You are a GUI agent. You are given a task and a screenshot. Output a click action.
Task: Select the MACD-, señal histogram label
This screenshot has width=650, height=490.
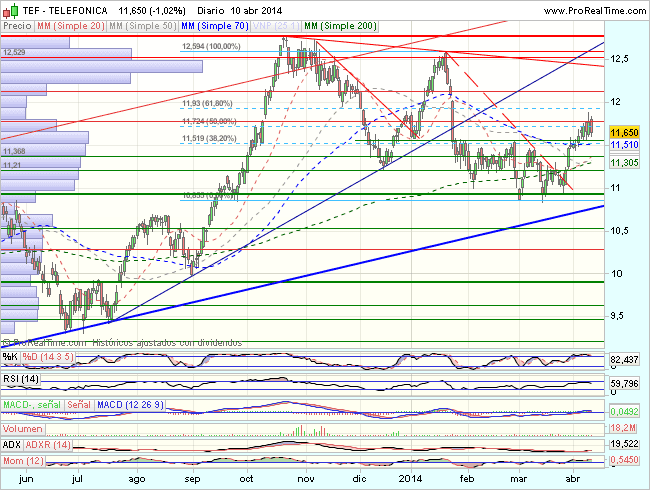click(32, 405)
